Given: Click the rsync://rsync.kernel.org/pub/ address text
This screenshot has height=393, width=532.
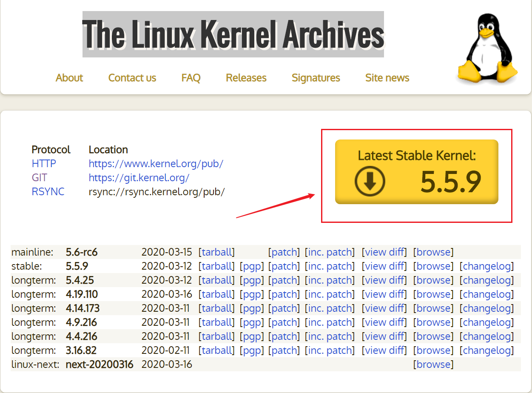Looking at the screenshot, I should point(156,192).
